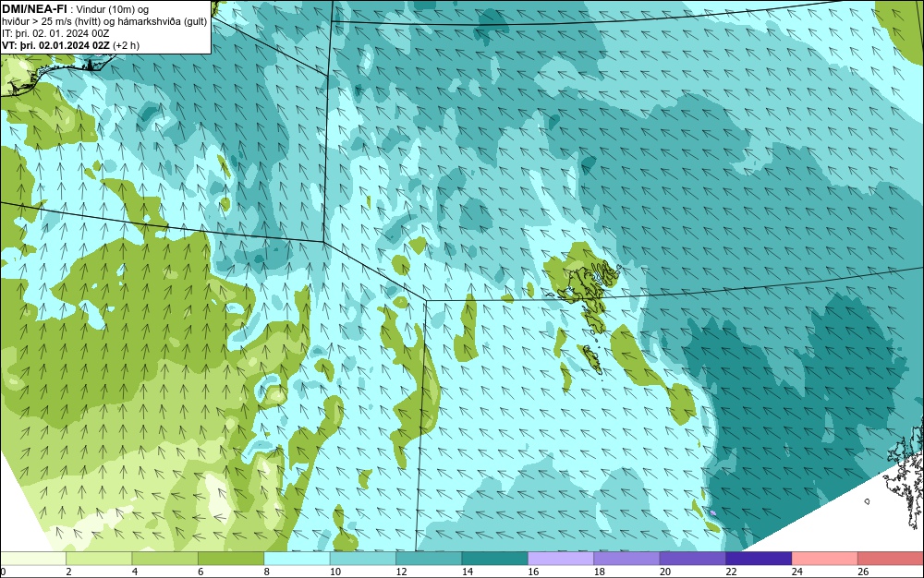This screenshot has width=924, height=578.
Task: Click the 8–10 m/s light cyan swatch
Action: 297,559
